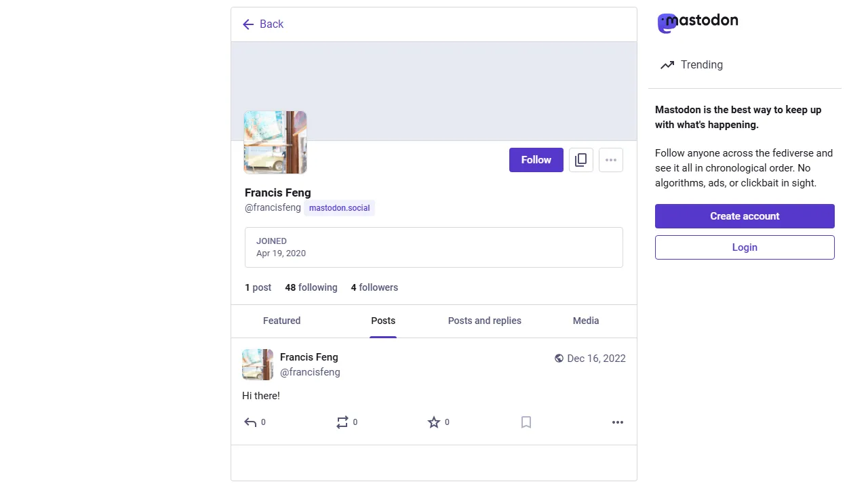Click the Login button
Image resolution: width=868 pixels, height=488 pixels.
(744, 247)
